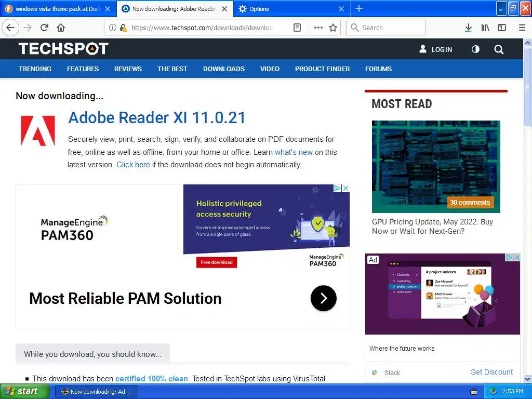The image size is (532, 399).
Task: Click the Free download ad button
Action: tap(217, 262)
